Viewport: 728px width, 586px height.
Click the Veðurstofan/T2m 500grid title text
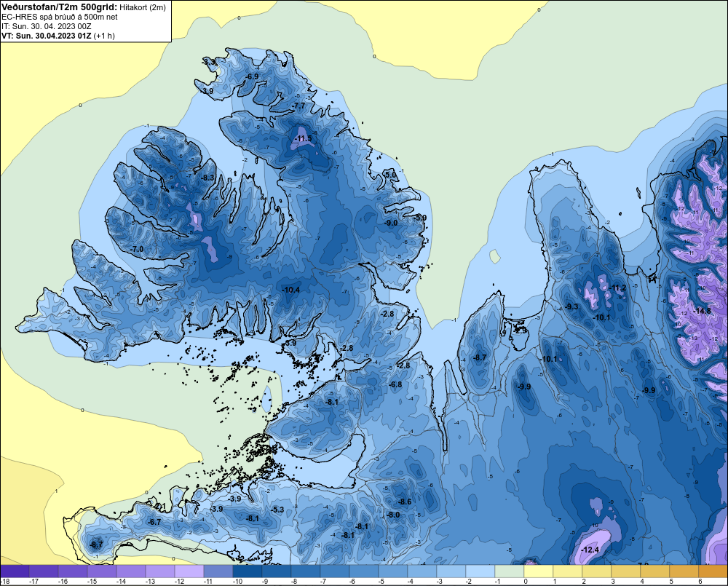[59, 7]
